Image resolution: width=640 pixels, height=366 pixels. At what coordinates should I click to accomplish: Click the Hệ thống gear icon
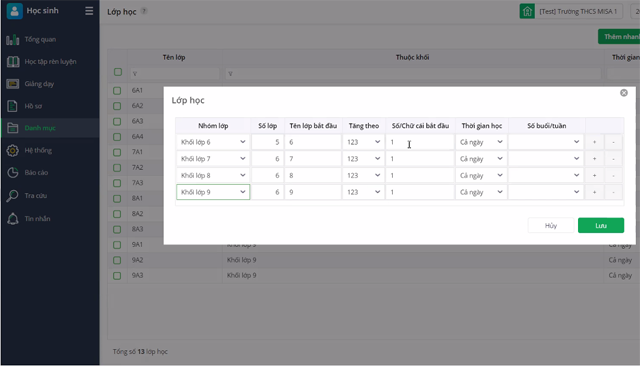pos(13,151)
